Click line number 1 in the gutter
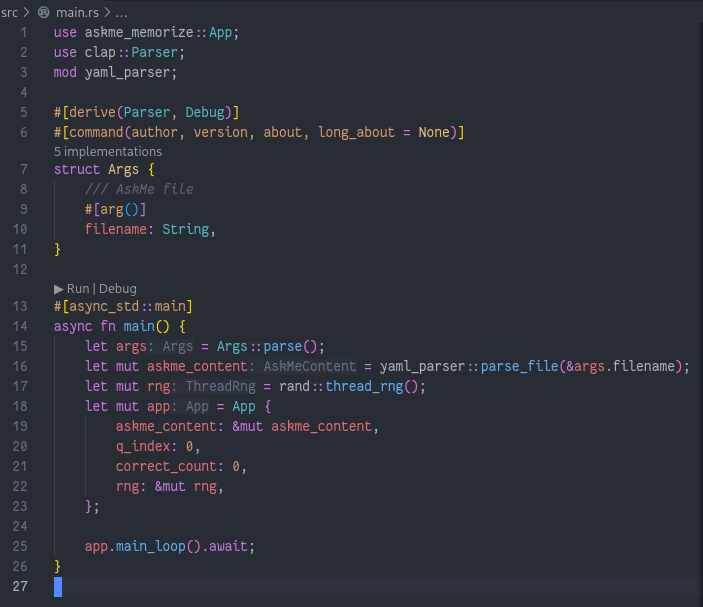The height and width of the screenshot is (607, 703). click(23, 33)
